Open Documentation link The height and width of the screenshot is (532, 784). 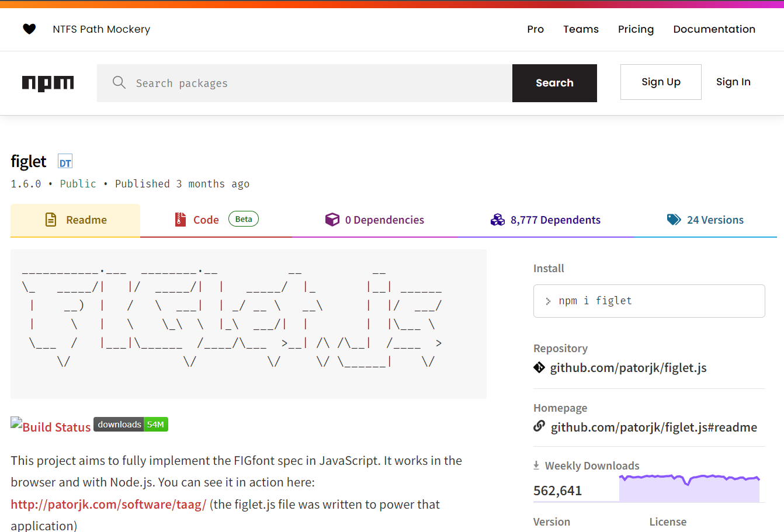point(714,29)
